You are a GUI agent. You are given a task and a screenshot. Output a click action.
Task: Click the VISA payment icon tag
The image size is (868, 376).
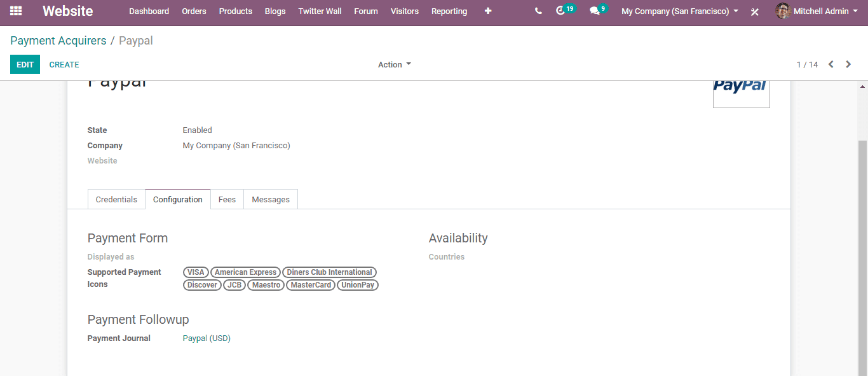[x=196, y=272]
